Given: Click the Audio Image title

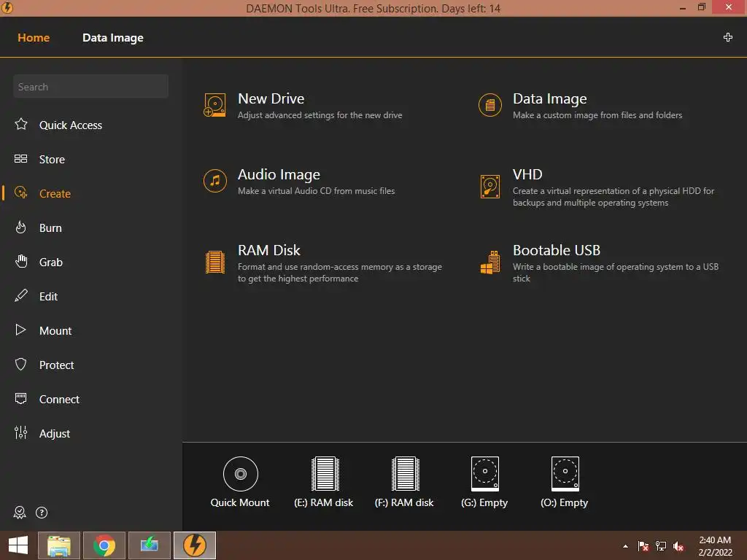Looking at the screenshot, I should point(279,175).
